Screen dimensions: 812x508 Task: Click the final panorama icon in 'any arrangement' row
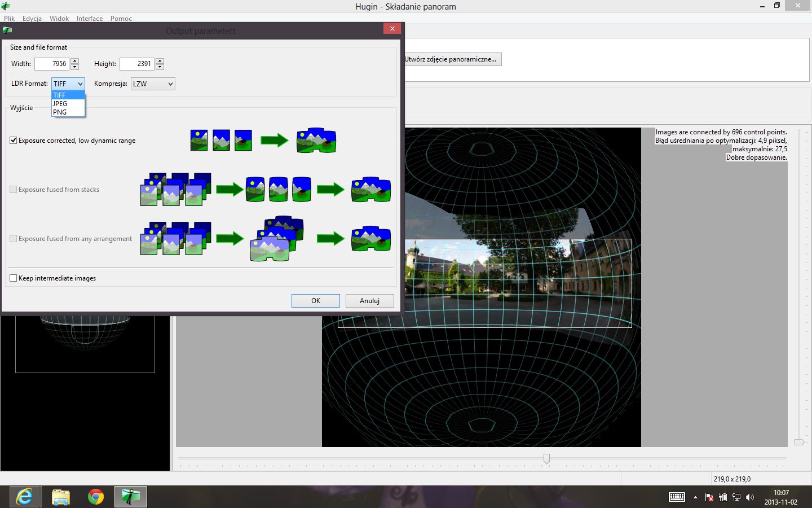(x=371, y=239)
